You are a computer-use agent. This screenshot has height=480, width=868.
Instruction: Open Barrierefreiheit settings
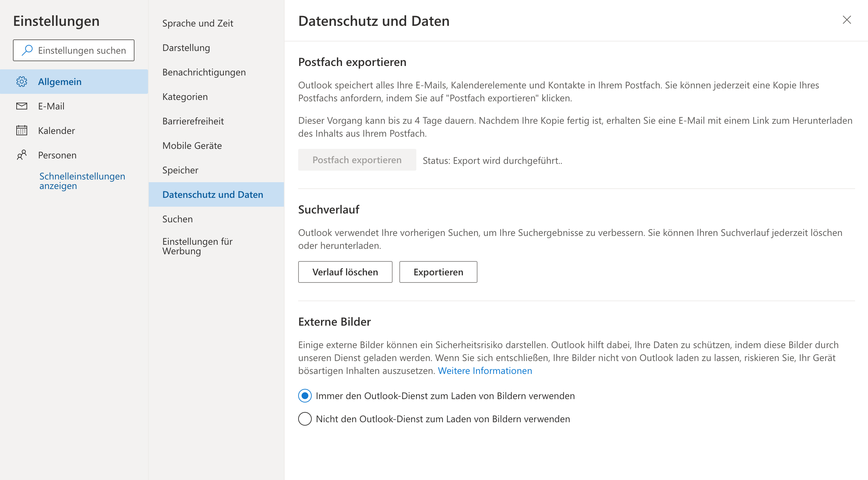click(x=216, y=121)
